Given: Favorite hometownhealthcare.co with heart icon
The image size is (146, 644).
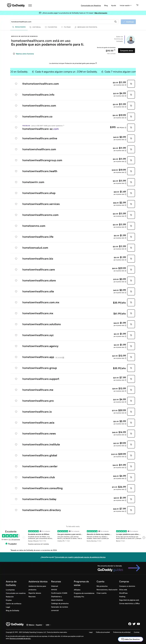Looking at the screenshot, I should 16,116.
